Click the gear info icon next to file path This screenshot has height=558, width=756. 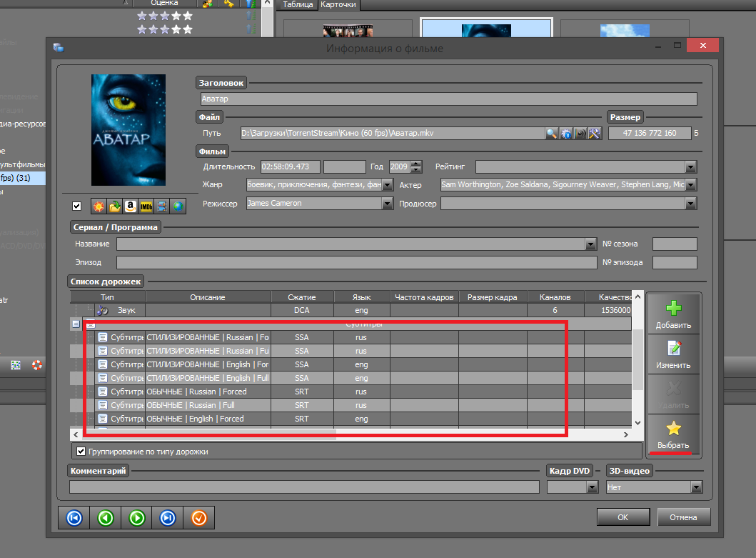566,133
